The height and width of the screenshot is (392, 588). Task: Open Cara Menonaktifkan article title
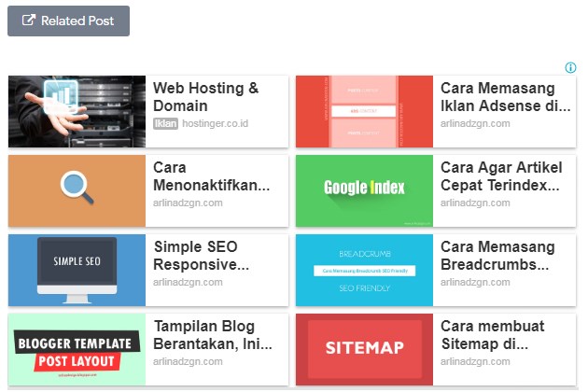tap(211, 176)
